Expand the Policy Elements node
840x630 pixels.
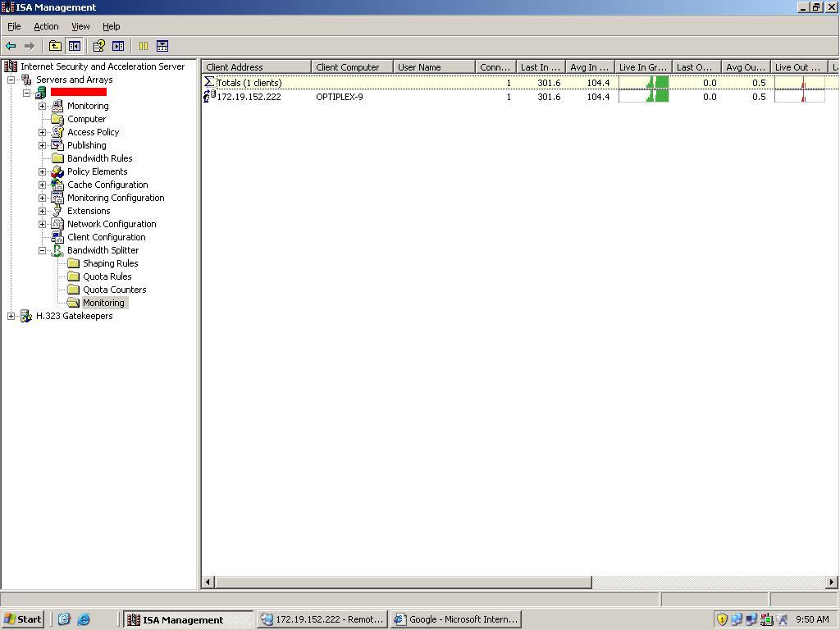(x=42, y=171)
